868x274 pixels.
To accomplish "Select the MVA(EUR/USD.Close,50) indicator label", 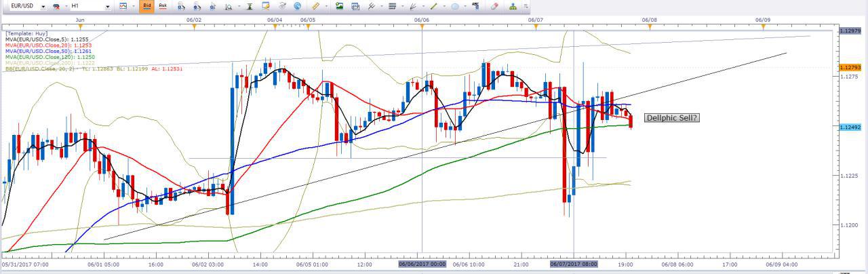I will (x=48, y=52).
